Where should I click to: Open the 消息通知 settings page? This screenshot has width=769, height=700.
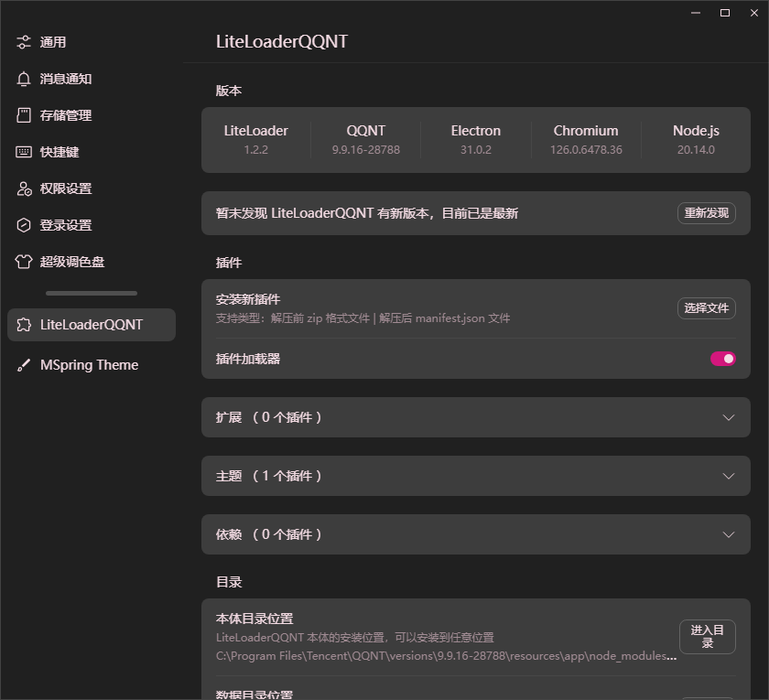[92, 79]
